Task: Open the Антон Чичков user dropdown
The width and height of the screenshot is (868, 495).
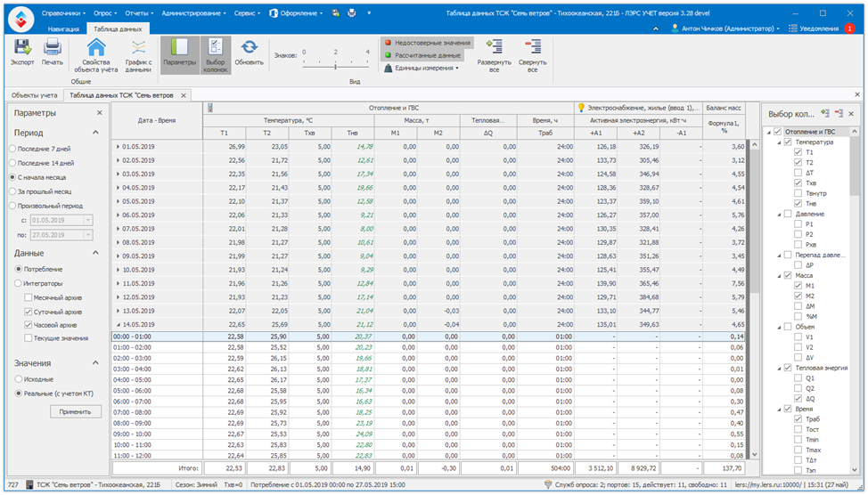Action: [x=727, y=28]
